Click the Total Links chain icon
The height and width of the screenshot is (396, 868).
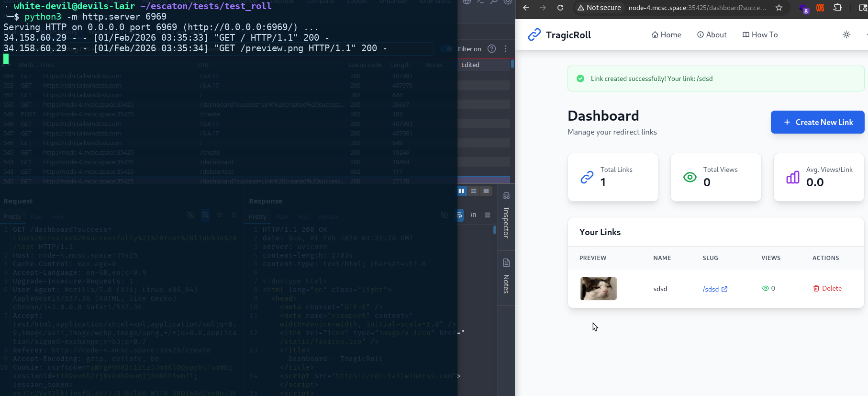[587, 177]
